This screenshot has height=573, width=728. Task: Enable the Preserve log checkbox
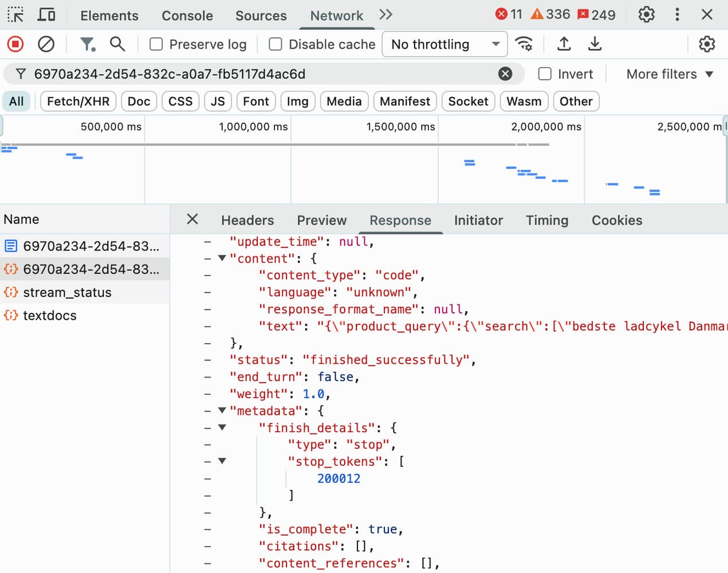(x=156, y=44)
